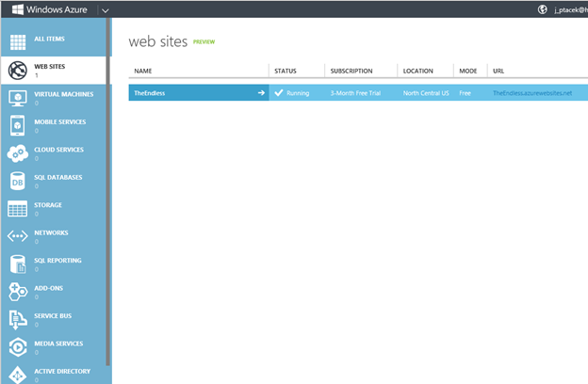Sort by SUBSCRIPTION column header
The width and height of the screenshot is (588, 384).
coord(351,71)
